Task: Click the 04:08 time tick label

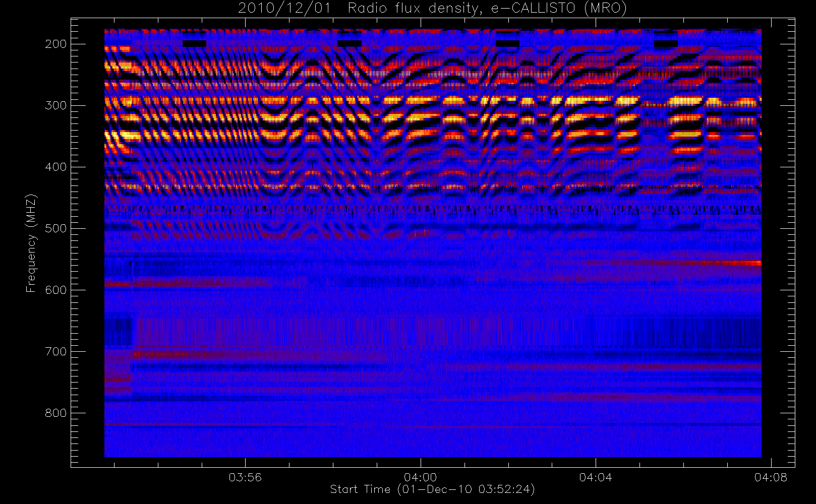Action: click(771, 477)
